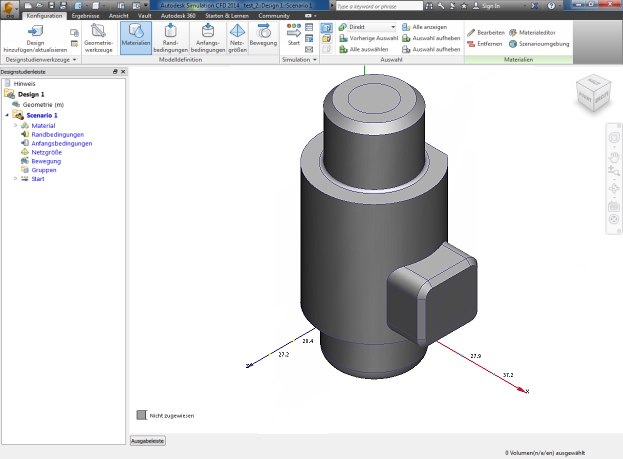Image resolution: width=623 pixels, height=459 pixels.
Task: Click the gray Nicht zugewiesen legend swatch
Action: click(x=141, y=415)
